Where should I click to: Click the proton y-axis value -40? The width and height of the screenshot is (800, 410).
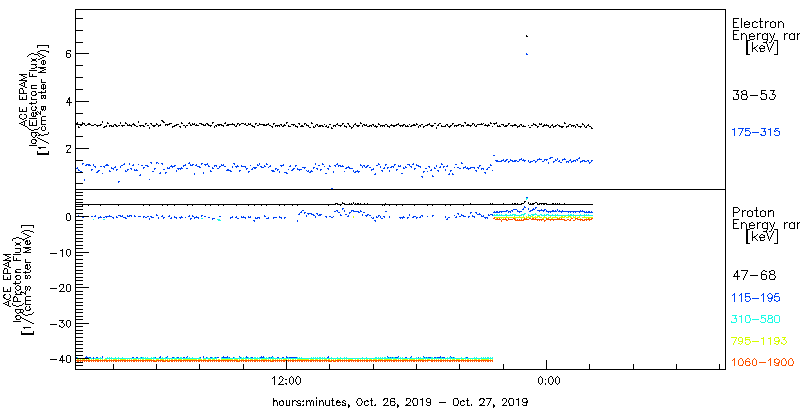tap(60, 358)
